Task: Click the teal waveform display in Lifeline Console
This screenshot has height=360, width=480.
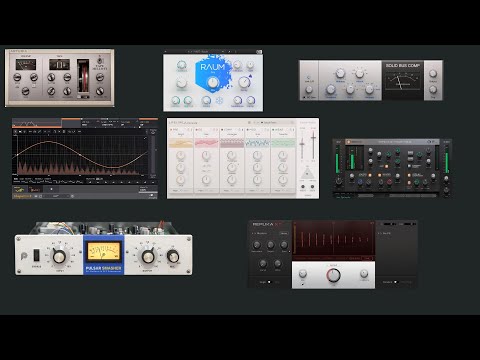Action: tap(257, 143)
